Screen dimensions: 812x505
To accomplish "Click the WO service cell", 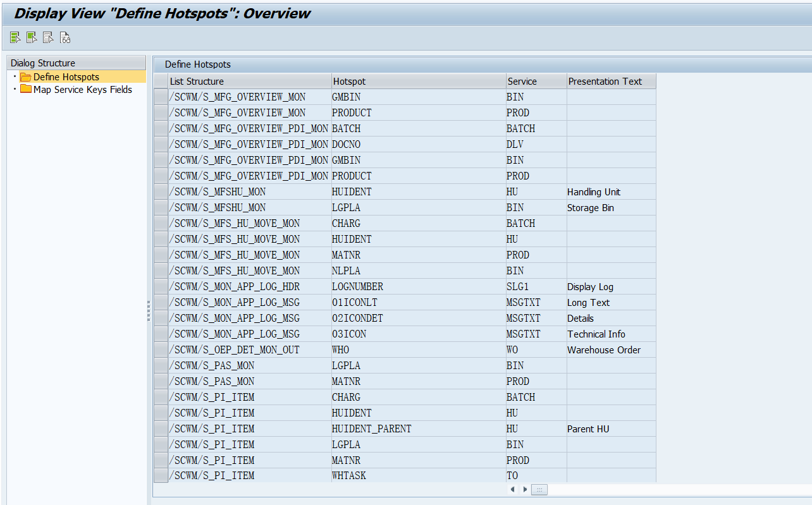I will tap(536, 350).
